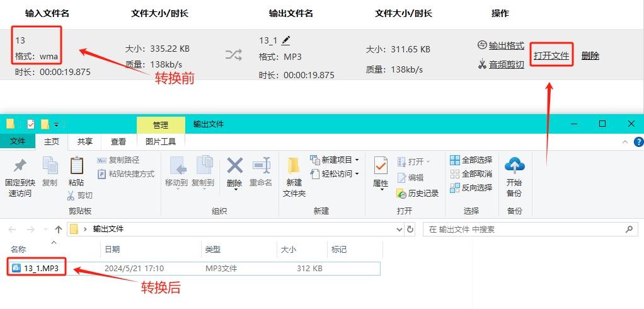Screen dimensions: 644x309
Task: Click the quick access new folder icon
Action: (x=45, y=124)
